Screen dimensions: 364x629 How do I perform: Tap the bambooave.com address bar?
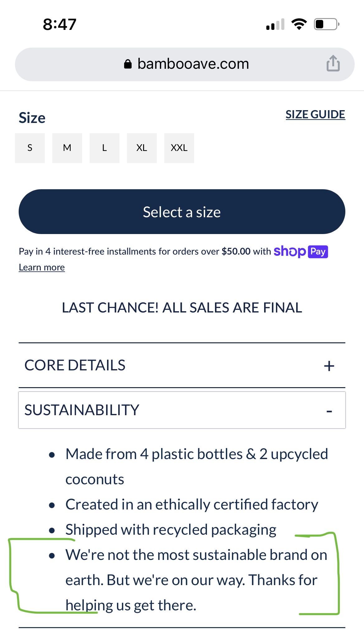[193, 64]
